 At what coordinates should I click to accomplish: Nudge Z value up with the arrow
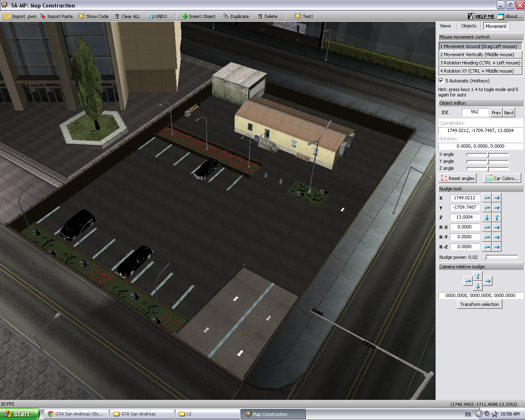pos(497,217)
